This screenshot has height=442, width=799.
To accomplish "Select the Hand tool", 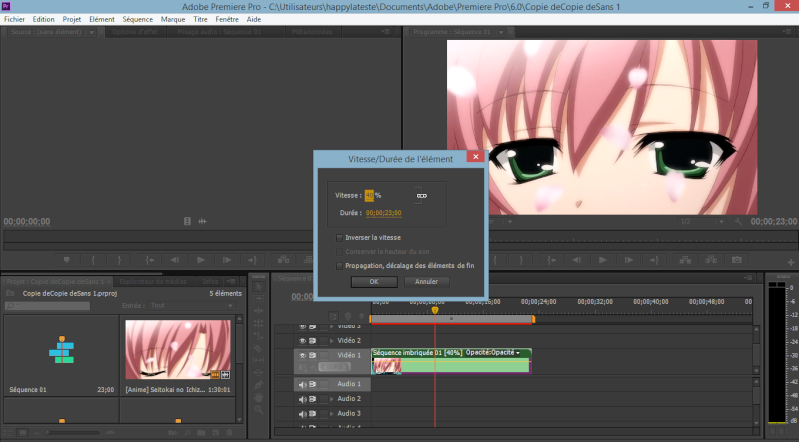I will 258,397.
